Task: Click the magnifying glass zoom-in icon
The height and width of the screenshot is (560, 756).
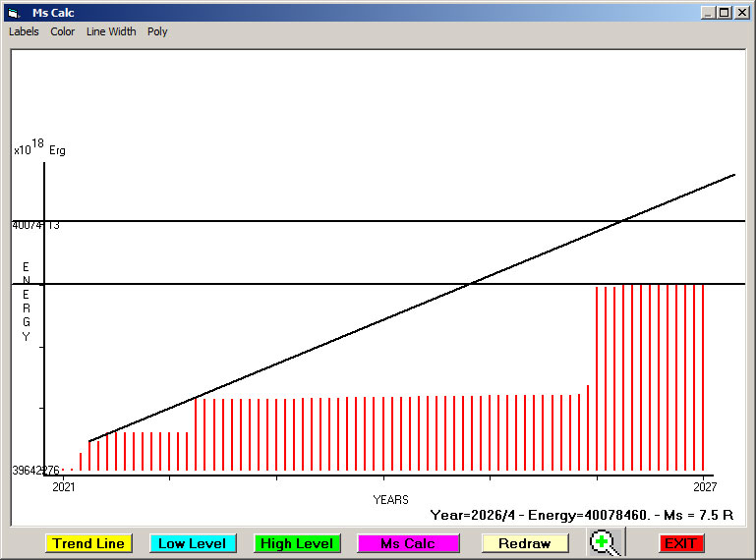Action: (x=608, y=543)
